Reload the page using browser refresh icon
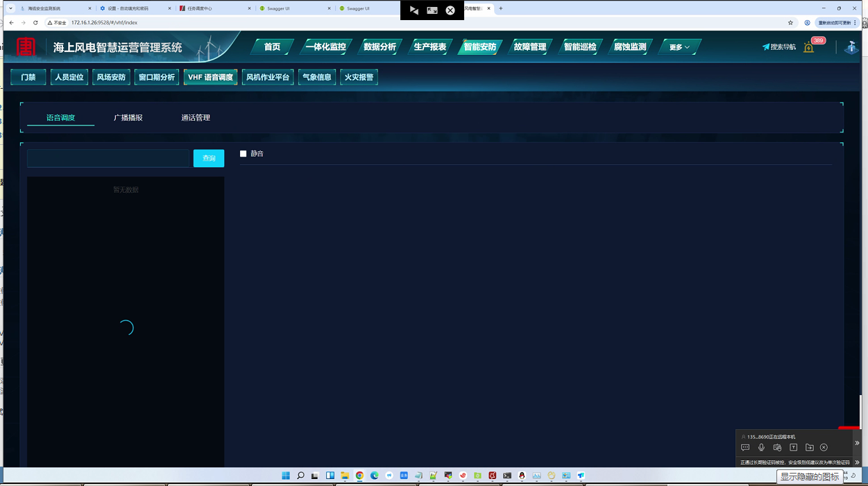 pos(35,22)
